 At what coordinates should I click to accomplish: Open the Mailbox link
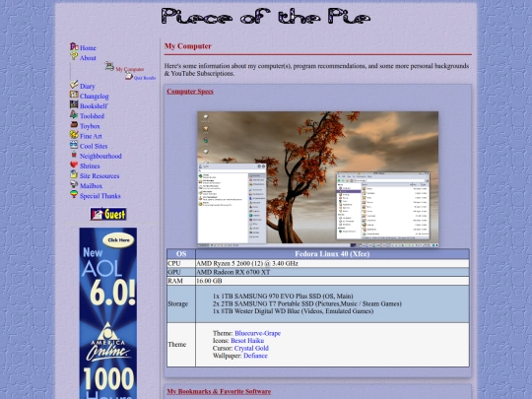pyautogui.click(x=91, y=186)
